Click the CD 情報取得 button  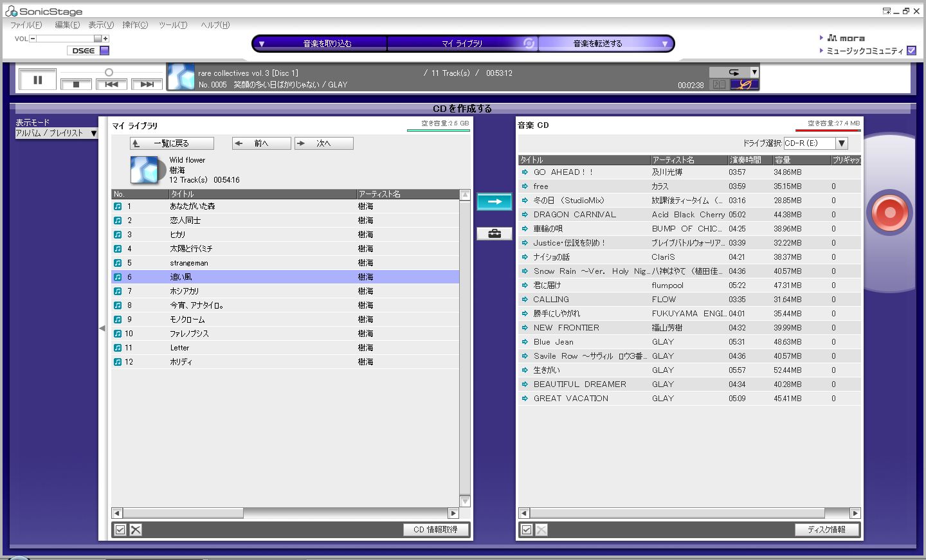pos(436,530)
